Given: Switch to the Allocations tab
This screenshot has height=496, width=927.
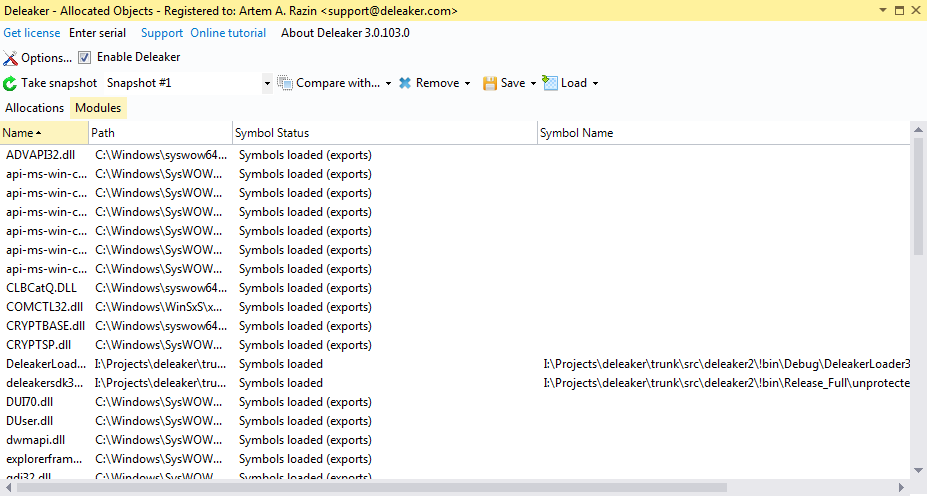Looking at the screenshot, I should click(x=34, y=108).
